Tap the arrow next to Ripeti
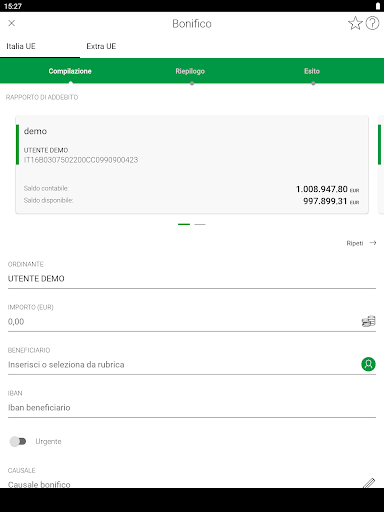Viewport: 384px width, 512px height. (373, 243)
